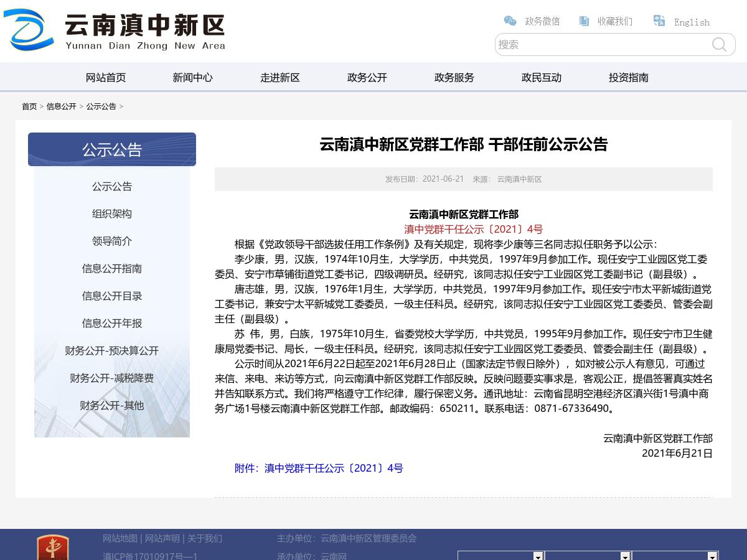747x560 pixels.
Task: Switch site language to English
Action: (x=692, y=22)
